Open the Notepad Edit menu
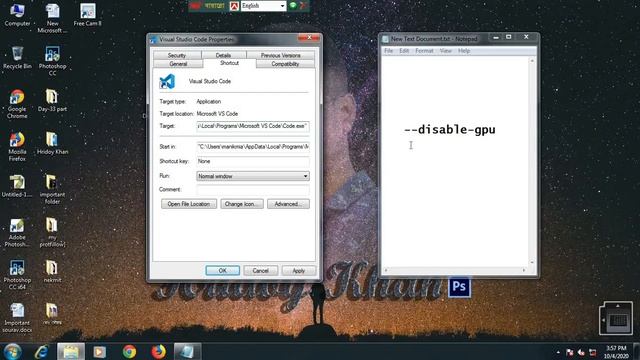Image resolution: width=640 pixels, height=360 pixels. point(404,51)
